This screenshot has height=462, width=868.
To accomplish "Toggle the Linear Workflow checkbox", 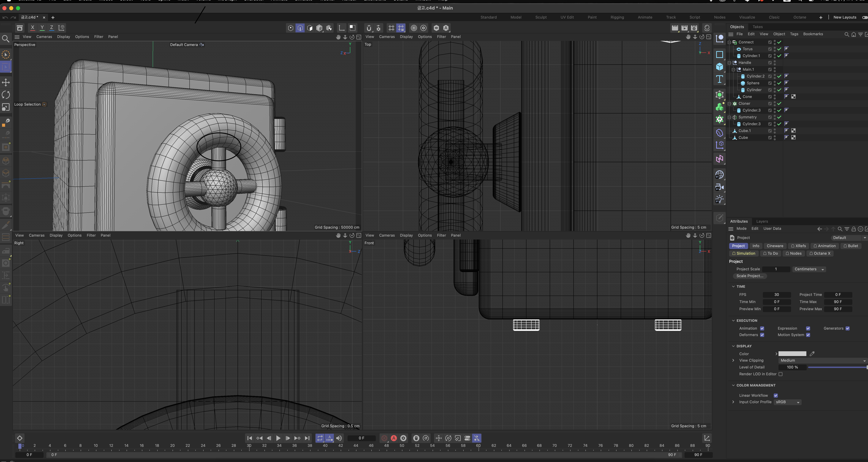I will click(776, 396).
